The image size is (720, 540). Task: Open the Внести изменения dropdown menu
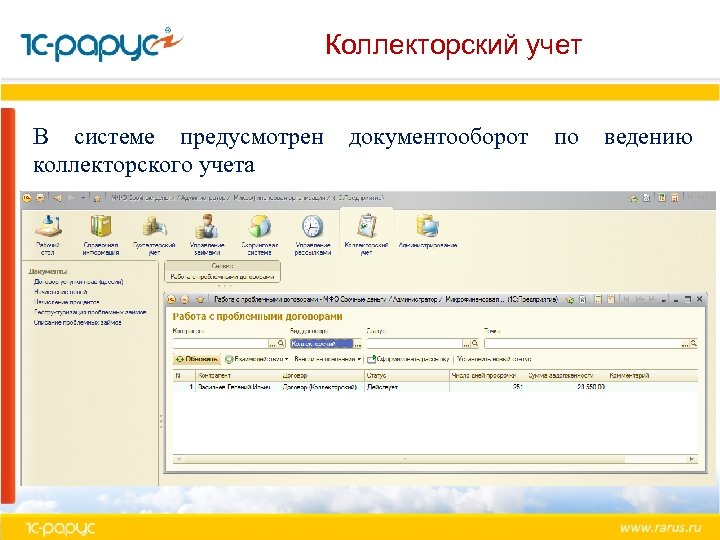click(328, 359)
